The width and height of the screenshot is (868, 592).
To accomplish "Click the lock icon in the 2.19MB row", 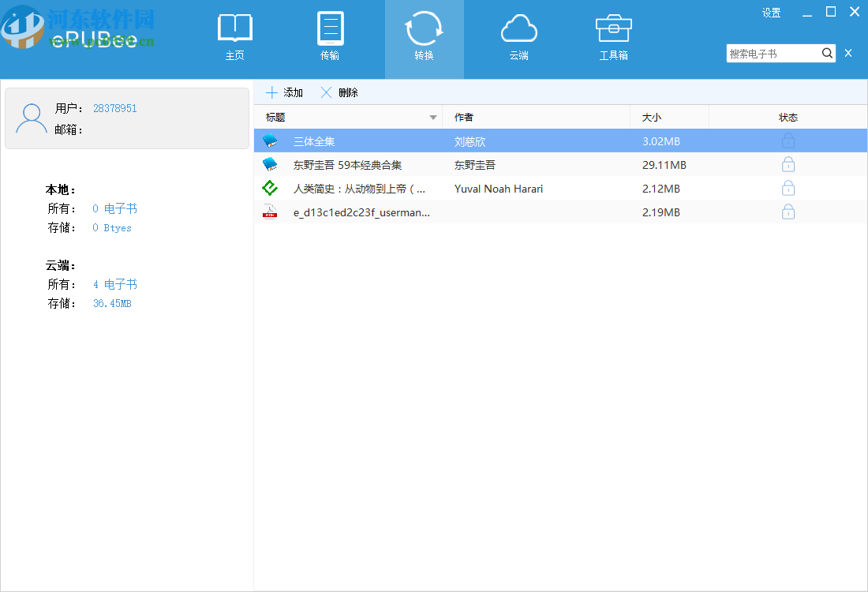I will pyautogui.click(x=788, y=212).
